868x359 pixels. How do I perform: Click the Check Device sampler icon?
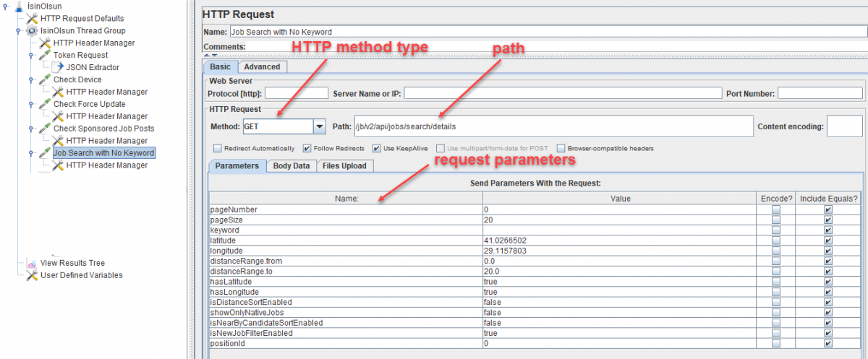(x=45, y=79)
